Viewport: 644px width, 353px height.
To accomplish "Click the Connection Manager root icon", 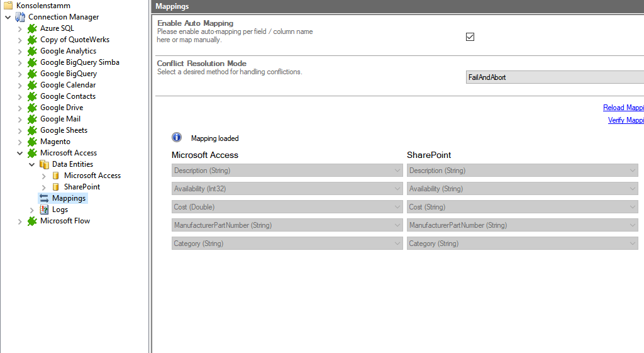I will pyautogui.click(x=20, y=17).
